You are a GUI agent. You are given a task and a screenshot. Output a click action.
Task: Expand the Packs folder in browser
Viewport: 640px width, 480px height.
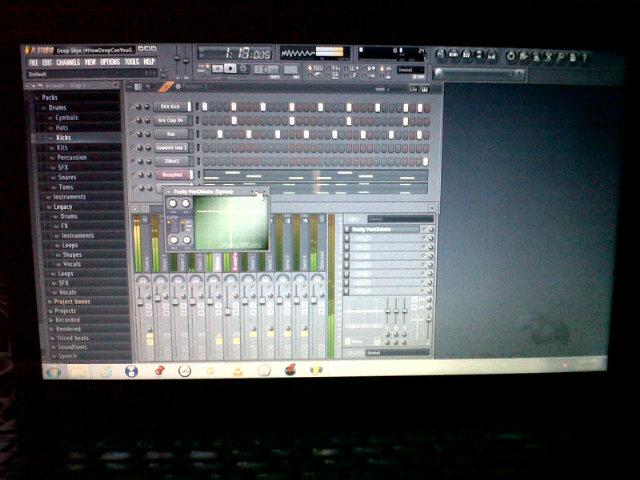tap(49, 97)
